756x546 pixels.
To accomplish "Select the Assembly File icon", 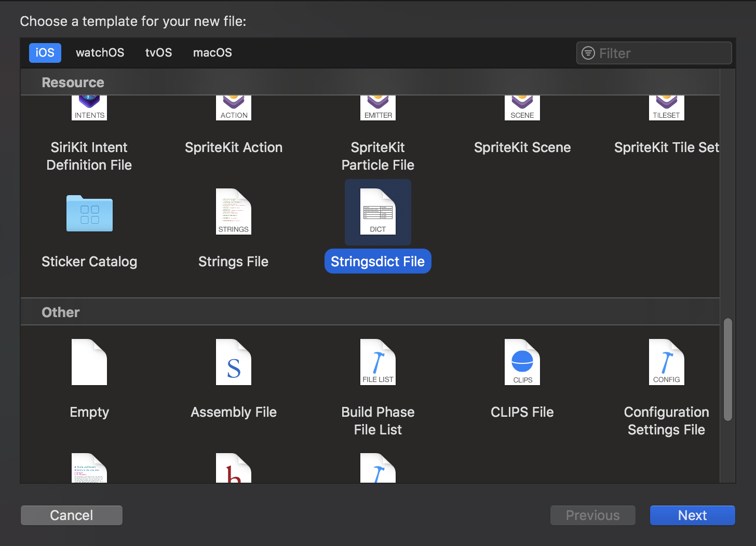I will [x=234, y=362].
